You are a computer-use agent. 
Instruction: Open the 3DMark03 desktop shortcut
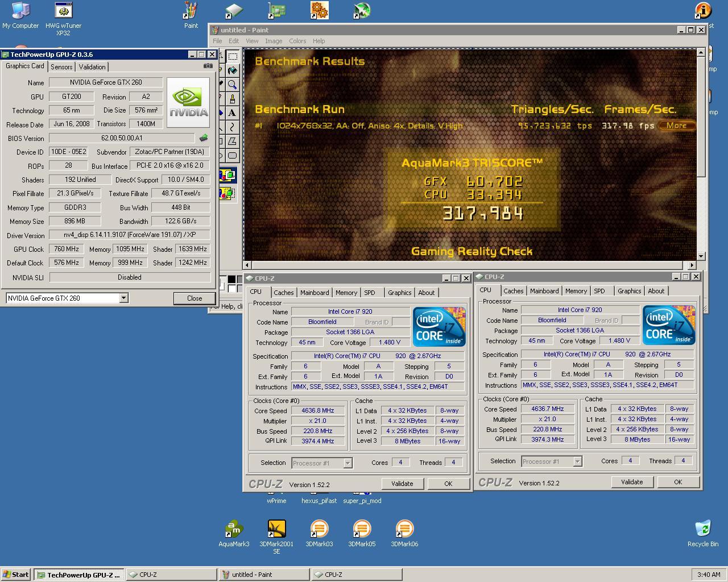(x=319, y=533)
